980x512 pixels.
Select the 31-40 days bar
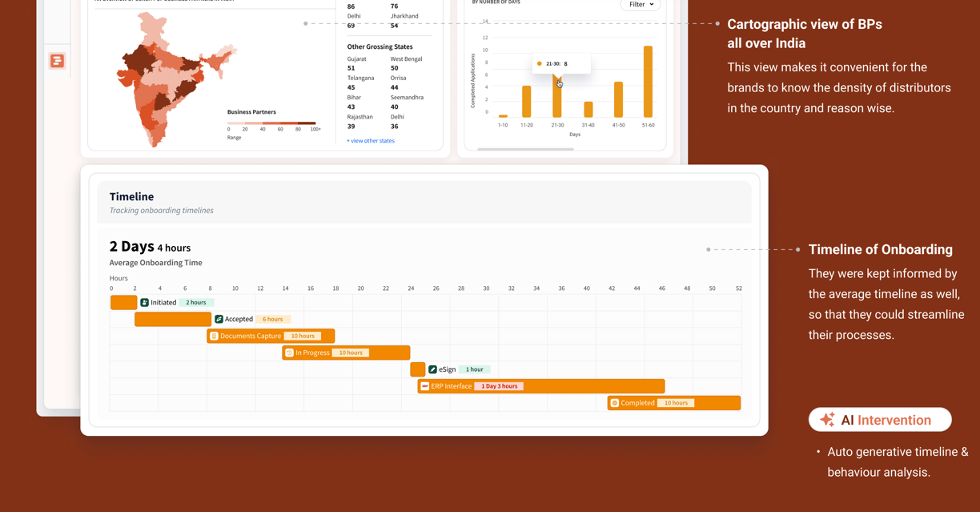point(588,110)
